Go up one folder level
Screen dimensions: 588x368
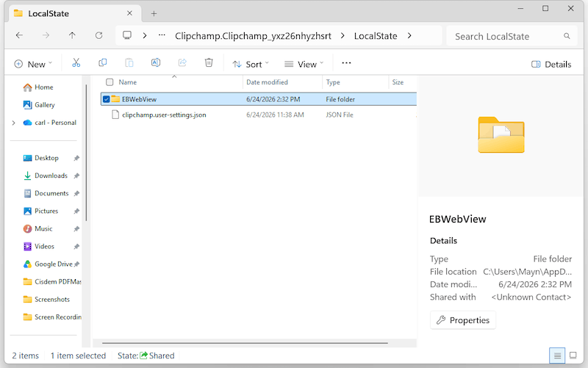[72, 35]
